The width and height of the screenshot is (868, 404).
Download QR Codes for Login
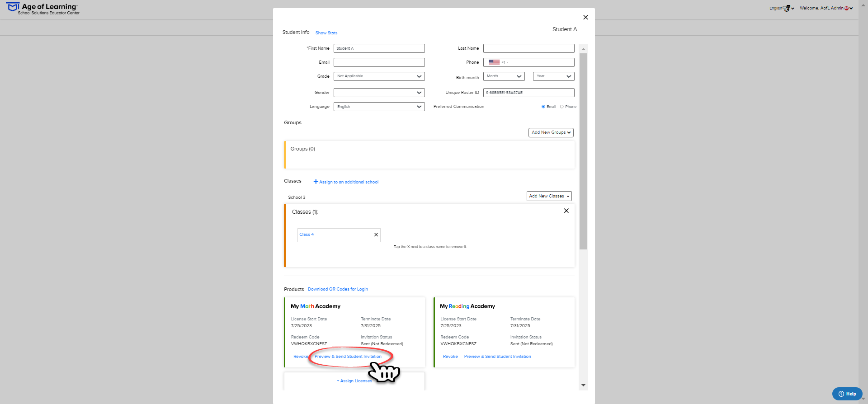coord(338,289)
